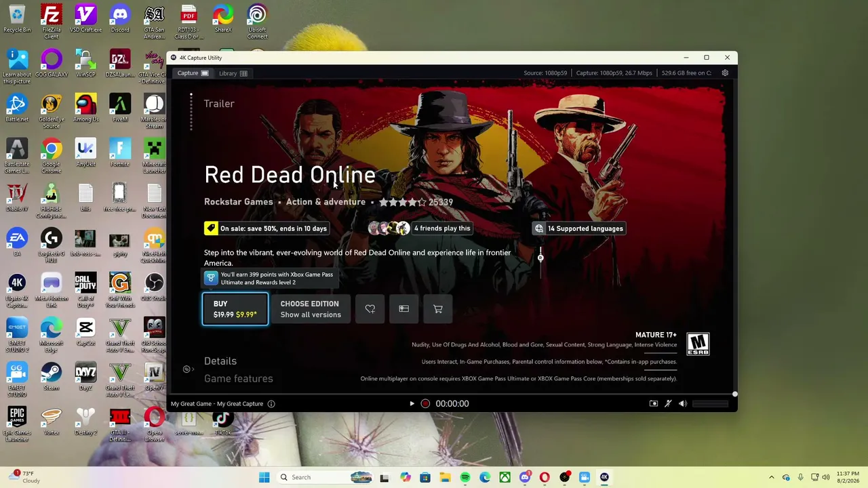Select the GOG GALAXY desktop icon
Screen dimensions: 868x488
coord(52,64)
